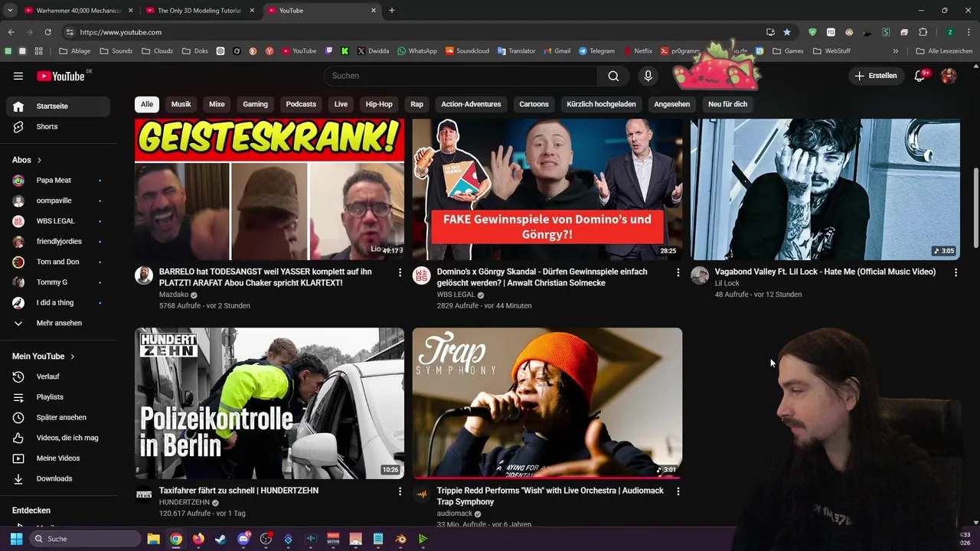Select the Action-Adventures filter chip
This screenshot has width=980, height=551.
pos(471,104)
